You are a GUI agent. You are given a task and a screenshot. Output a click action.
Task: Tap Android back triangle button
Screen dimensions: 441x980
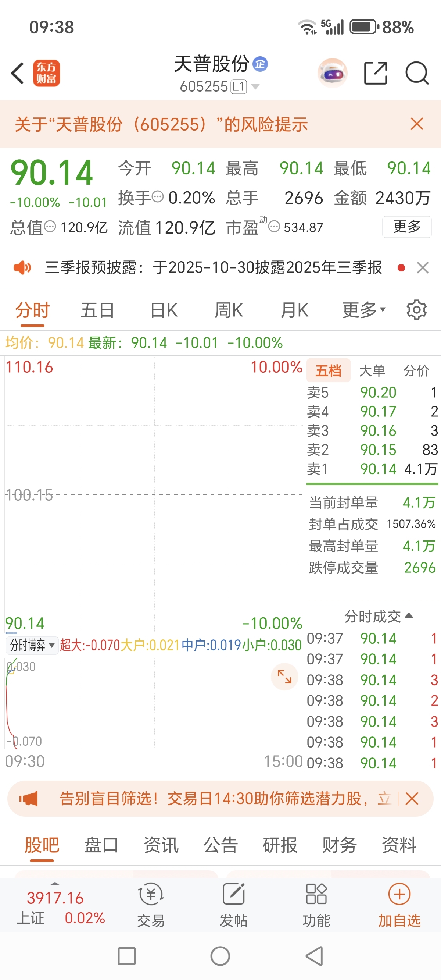pyautogui.click(x=315, y=956)
